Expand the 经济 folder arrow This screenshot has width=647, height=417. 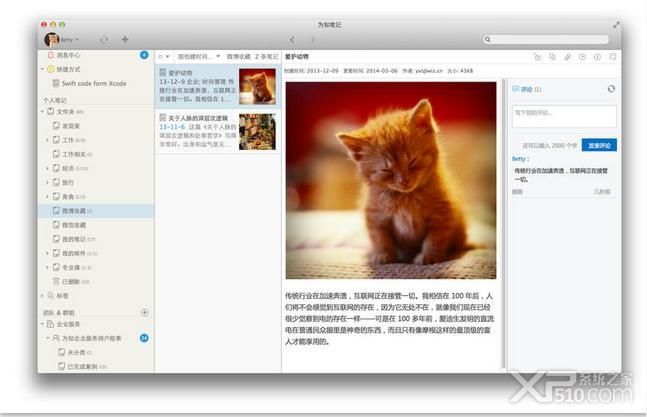47,168
